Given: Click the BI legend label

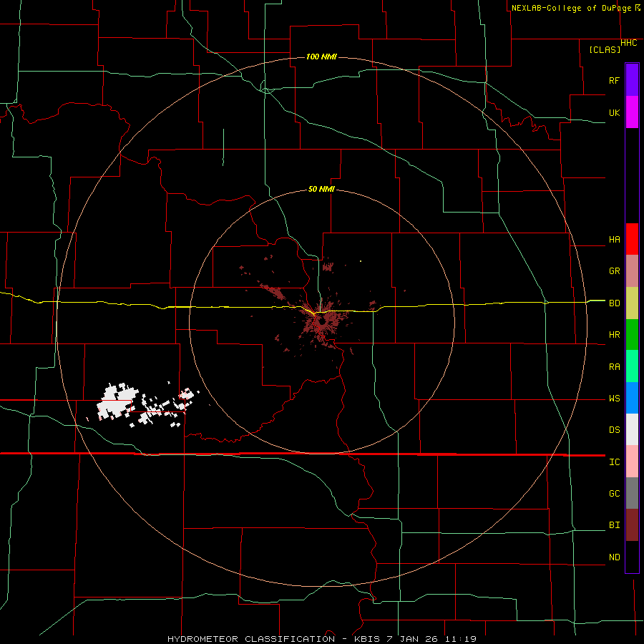Looking at the screenshot, I should pyautogui.click(x=614, y=525).
